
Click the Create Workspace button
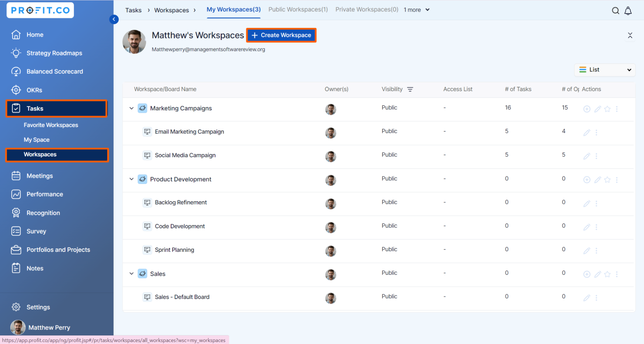point(281,35)
